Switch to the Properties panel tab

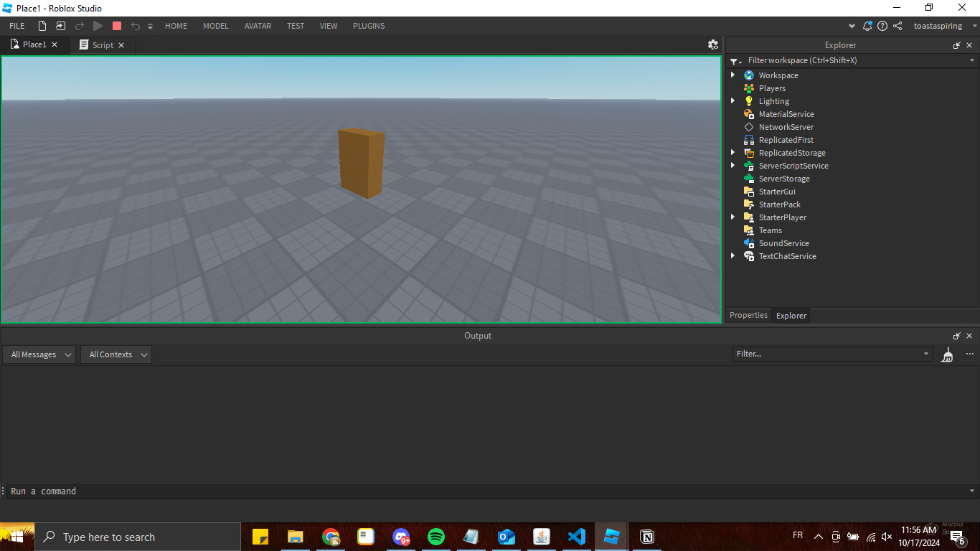(748, 314)
